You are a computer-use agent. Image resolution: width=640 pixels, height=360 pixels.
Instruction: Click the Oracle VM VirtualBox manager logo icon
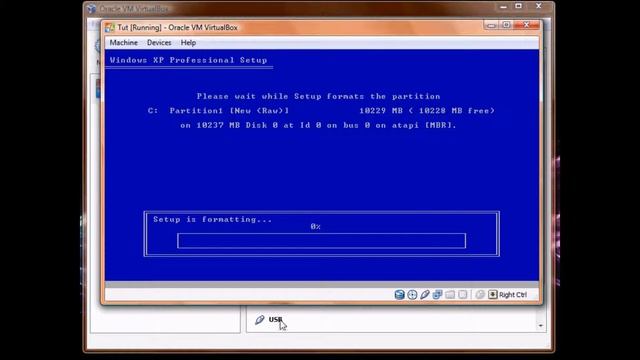(91, 9)
